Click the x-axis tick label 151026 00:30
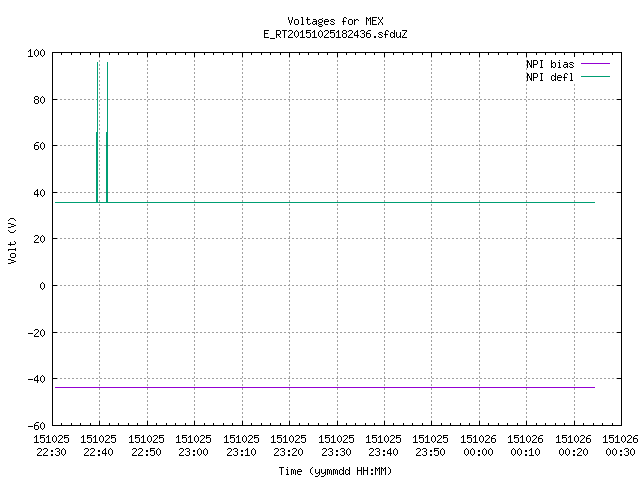This screenshot has width=640, height=480. click(x=620, y=445)
